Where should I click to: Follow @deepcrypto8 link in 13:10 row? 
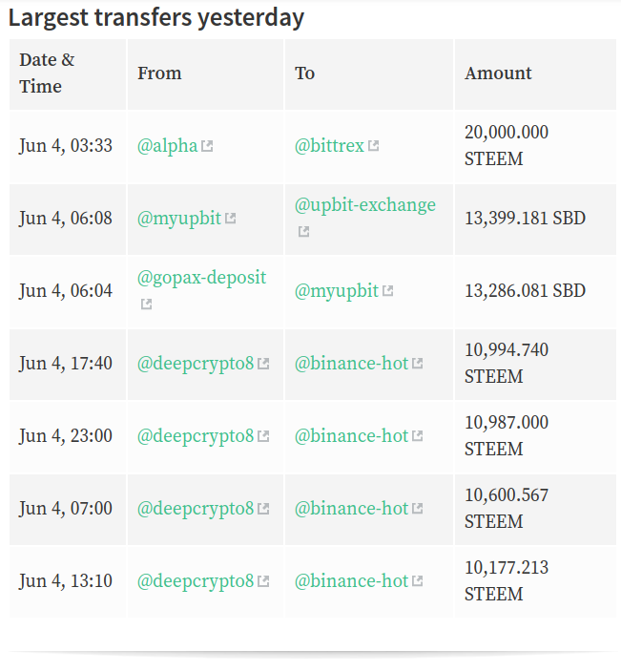pyautogui.click(x=196, y=581)
